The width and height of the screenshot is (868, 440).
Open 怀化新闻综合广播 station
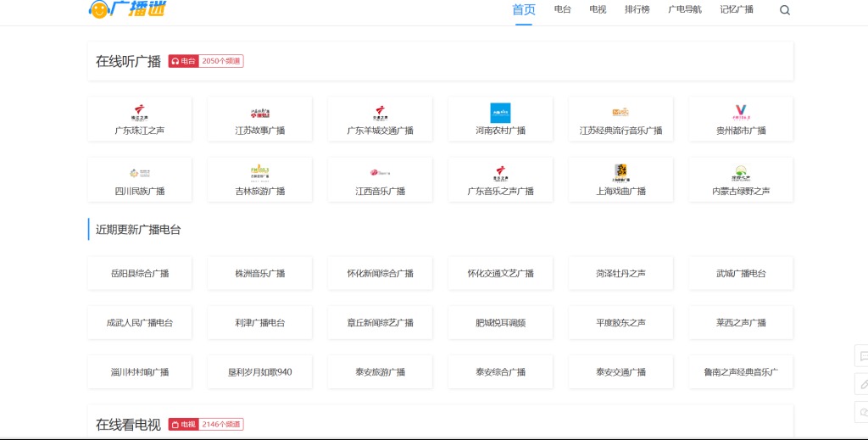pyautogui.click(x=380, y=273)
